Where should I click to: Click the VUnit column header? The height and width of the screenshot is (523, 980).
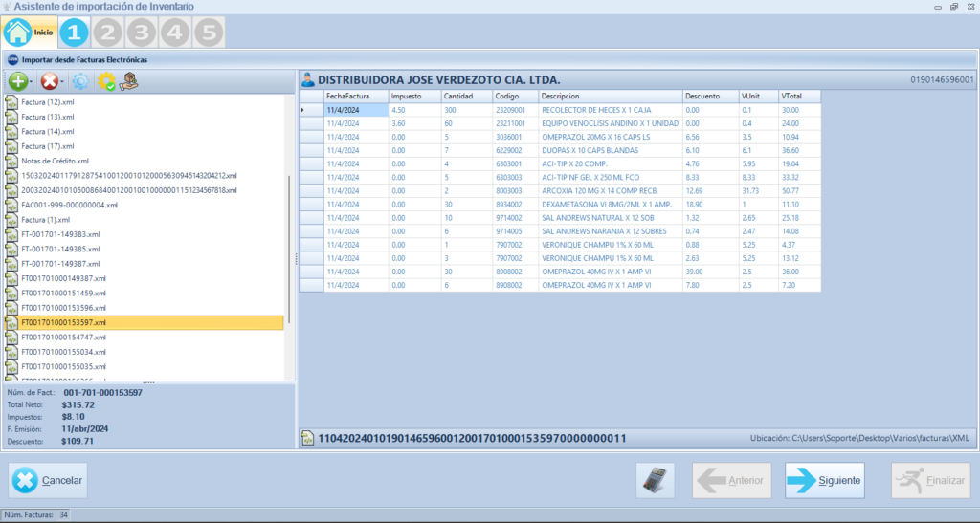pyautogui.click(x=758, y=97)
